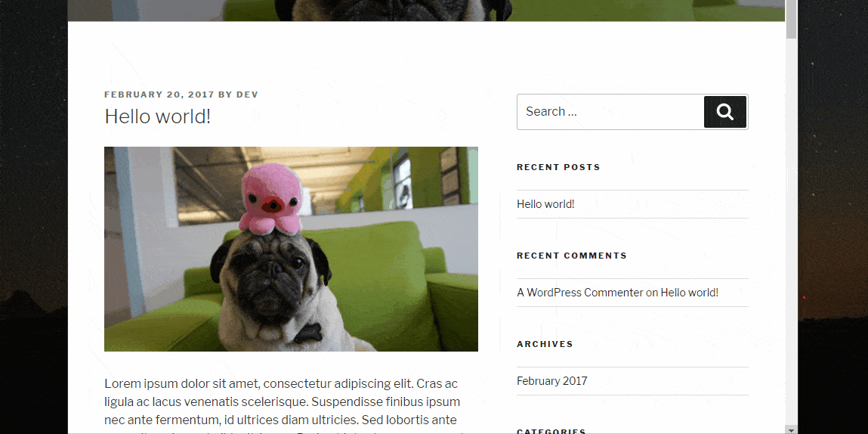This screenshot has width=868, height=434.
Task: Click the scrollbar track below the thumb
Action: point(791,233)
